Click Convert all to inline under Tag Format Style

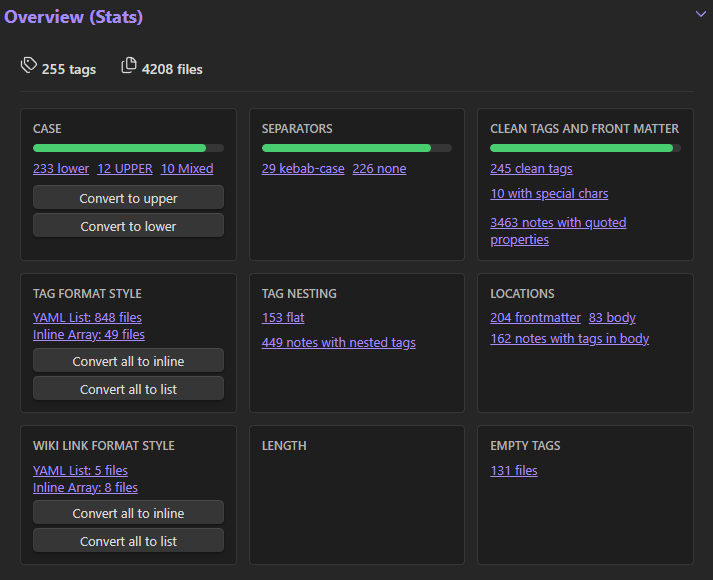pyautogui.click(x=128, y=360)
